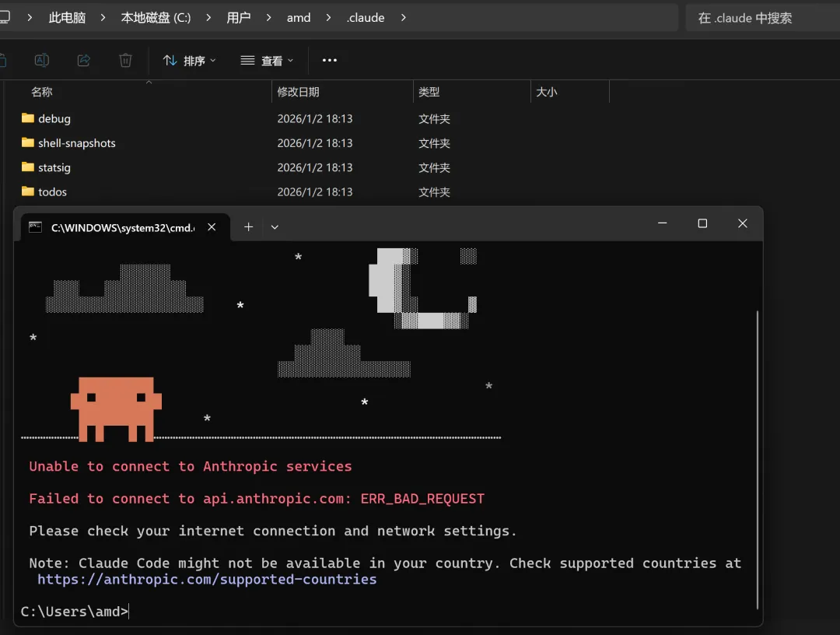Viewport: 840px width, 635px height.
Task: Click the todos folder icon
Action: (x=28, y=191)
